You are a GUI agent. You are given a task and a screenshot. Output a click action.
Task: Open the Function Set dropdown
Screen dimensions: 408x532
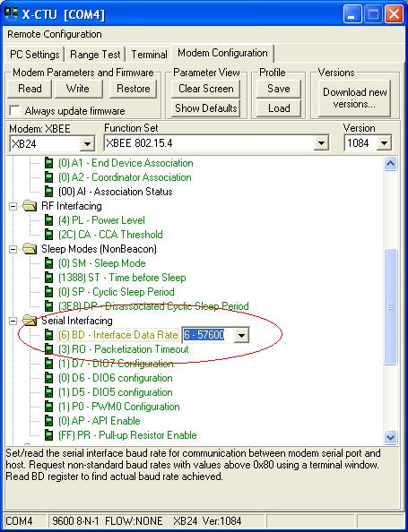coord(321,143)
